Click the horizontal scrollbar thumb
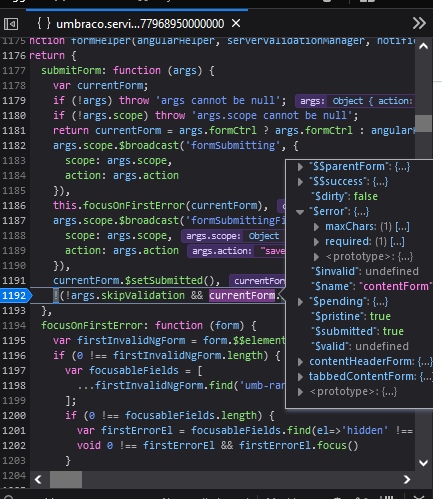442x499 pixels. (66, 479)
